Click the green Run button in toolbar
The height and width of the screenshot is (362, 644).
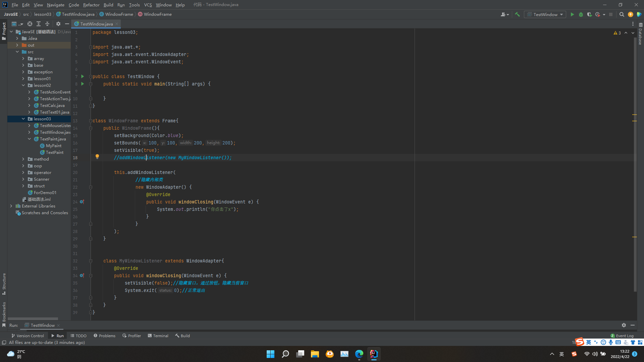tap(572, 14)
